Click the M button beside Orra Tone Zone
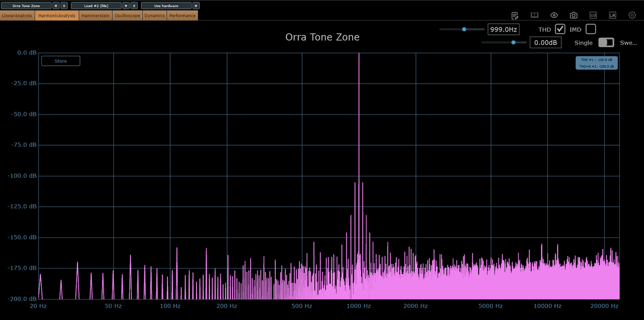 coord(56,5)
